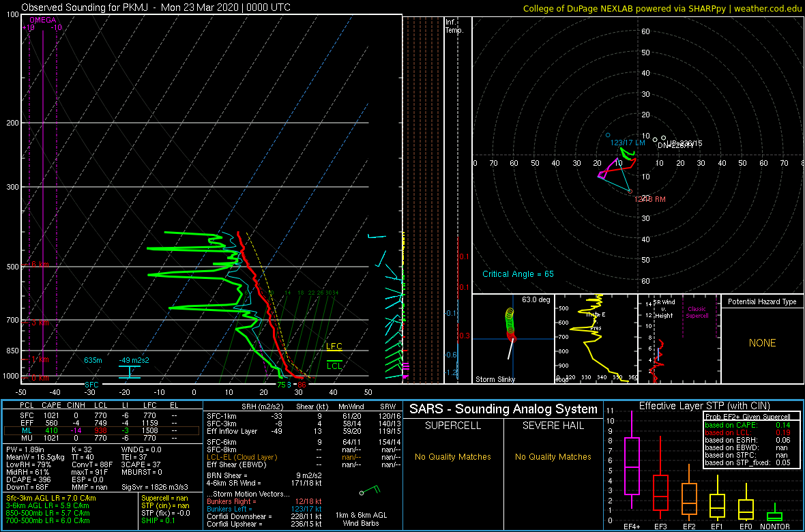Select the MU parcel row
The width and height of the screenshot is (805, 532).
click(102, 438)
